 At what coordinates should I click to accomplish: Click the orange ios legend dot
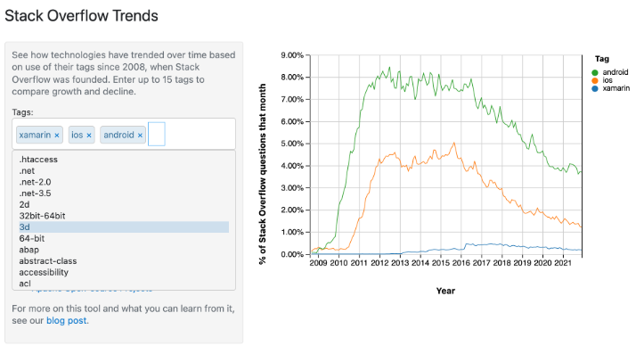595,80
